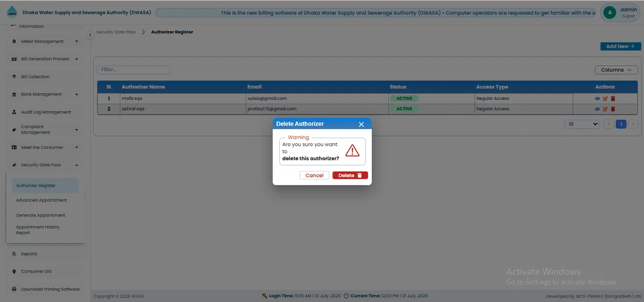Click the Meter Management sidebar icon
The image size is (644, 302).
tap(14, 42)
